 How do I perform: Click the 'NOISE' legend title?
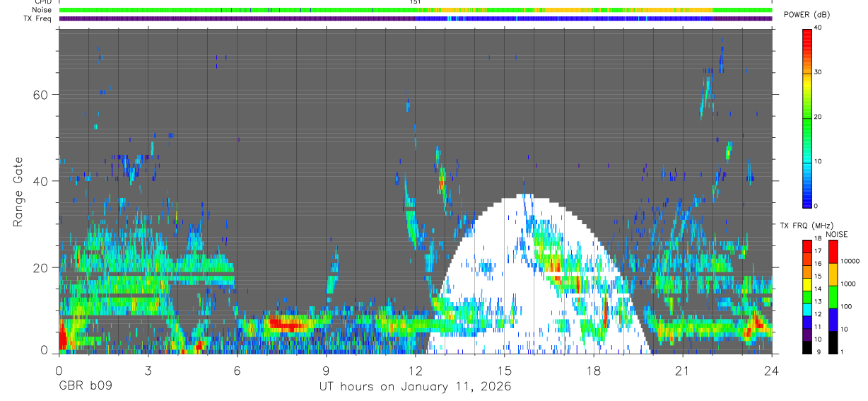[836, 234]
